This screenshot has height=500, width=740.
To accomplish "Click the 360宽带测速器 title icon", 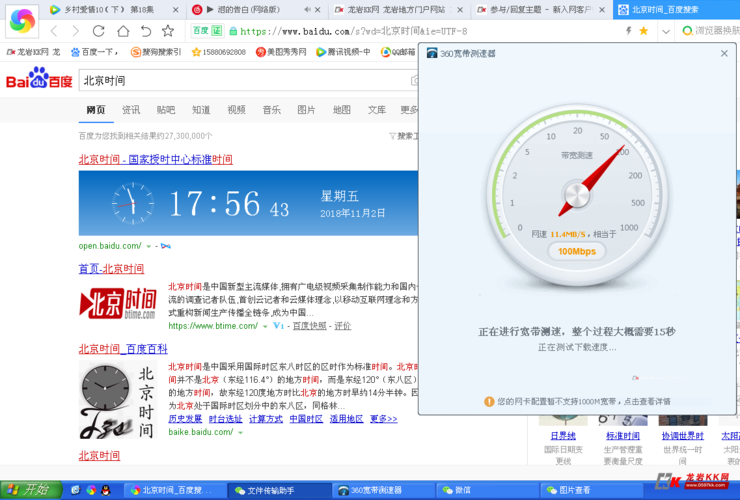I will point(432,53).
